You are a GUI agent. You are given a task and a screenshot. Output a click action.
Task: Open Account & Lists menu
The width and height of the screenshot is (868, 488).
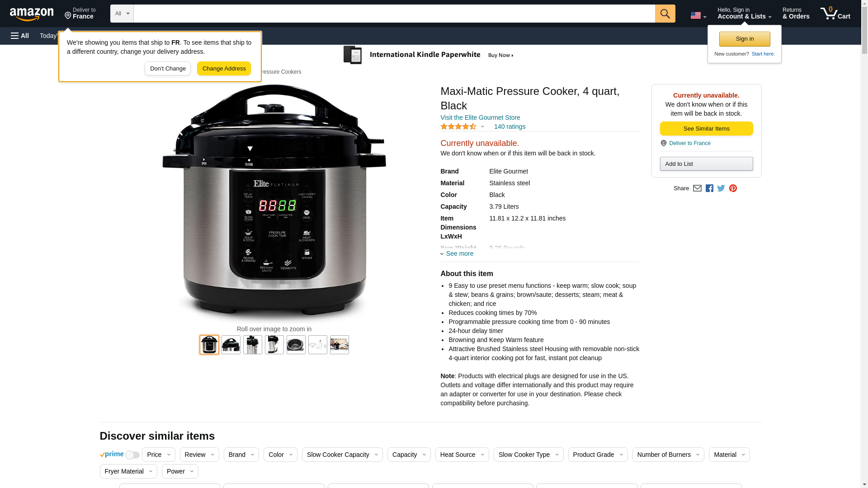point(744,14)
